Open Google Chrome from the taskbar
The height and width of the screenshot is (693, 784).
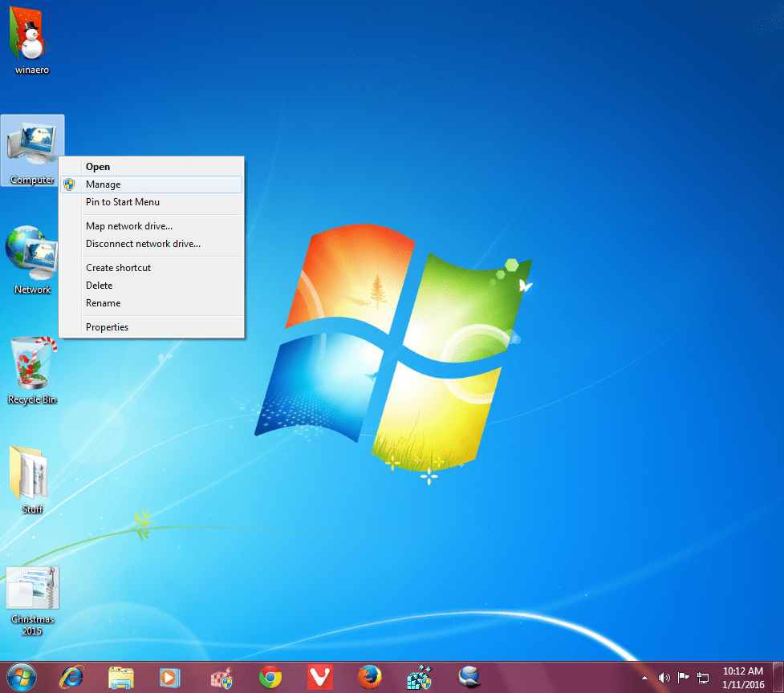(x=270, y=677)
